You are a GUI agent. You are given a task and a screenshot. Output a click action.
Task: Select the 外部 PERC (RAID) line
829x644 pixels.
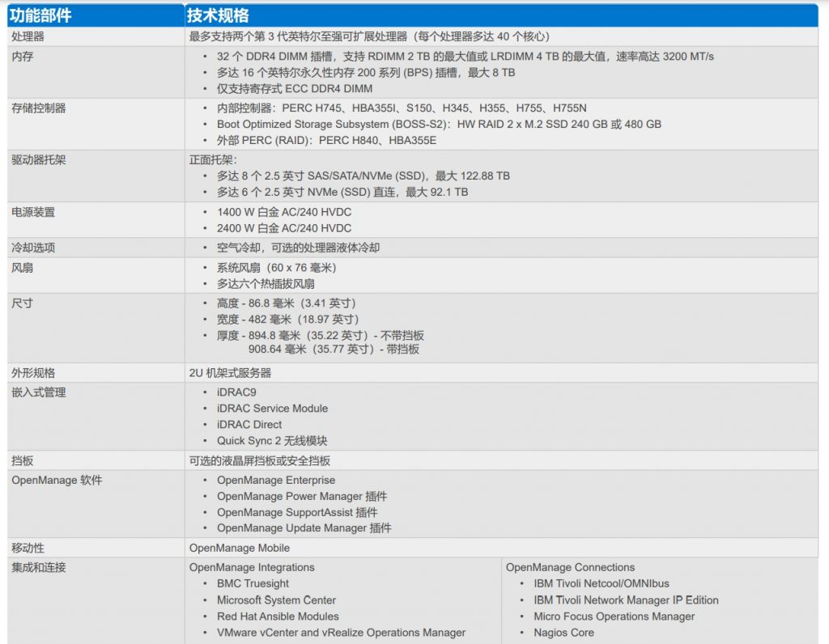[327, 141]
